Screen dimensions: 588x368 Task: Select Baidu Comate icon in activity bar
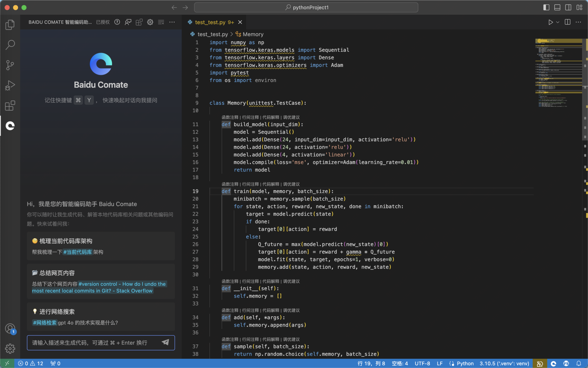(x=10, y=126)
